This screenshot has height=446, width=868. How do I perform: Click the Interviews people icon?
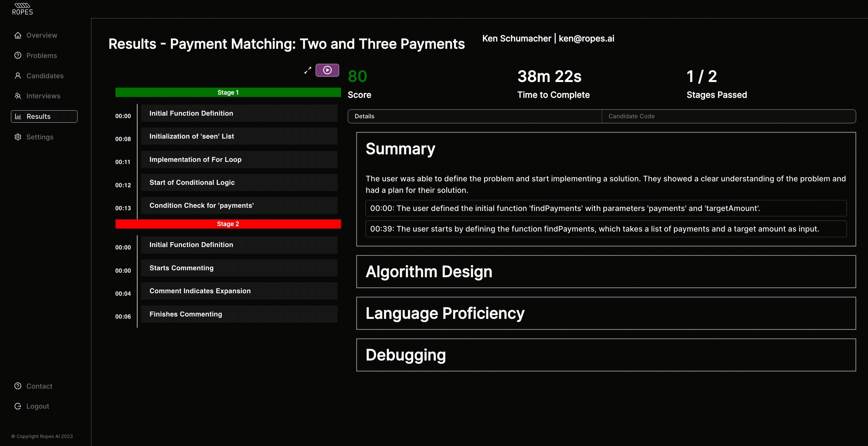coord(18,96)
